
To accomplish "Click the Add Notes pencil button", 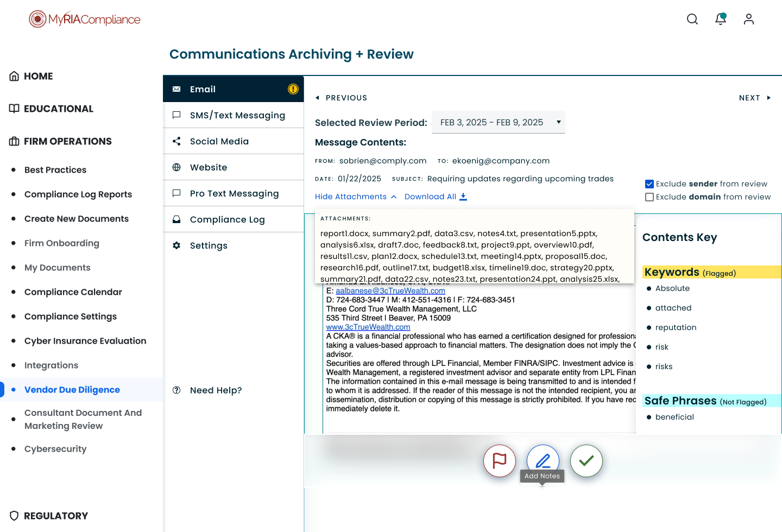I will pos(543,461).
